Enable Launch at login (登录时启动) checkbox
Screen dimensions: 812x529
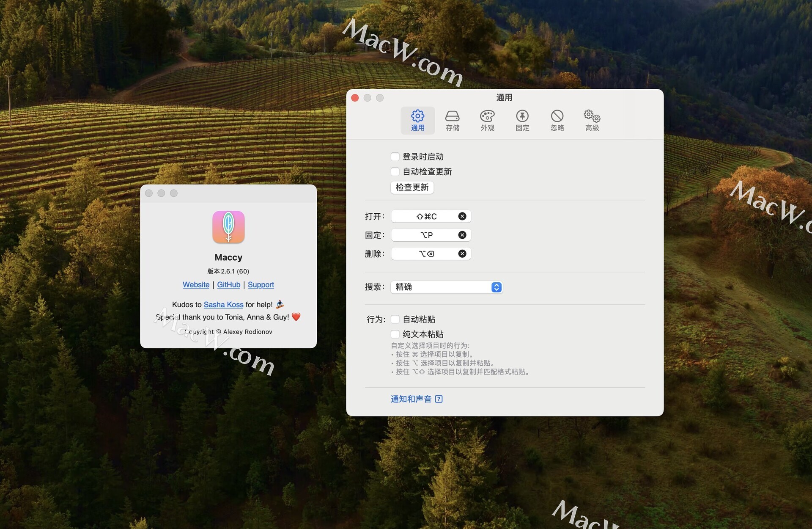pos(395,157)
